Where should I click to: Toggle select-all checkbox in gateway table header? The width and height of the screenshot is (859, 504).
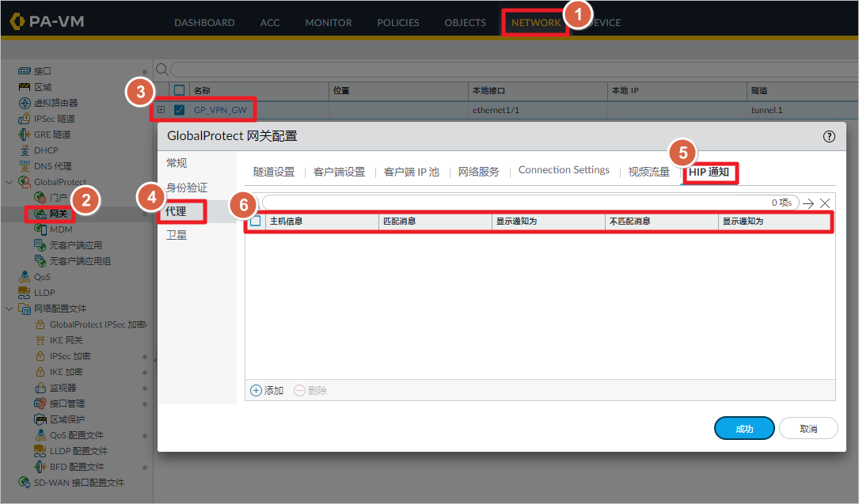(179, 90)
